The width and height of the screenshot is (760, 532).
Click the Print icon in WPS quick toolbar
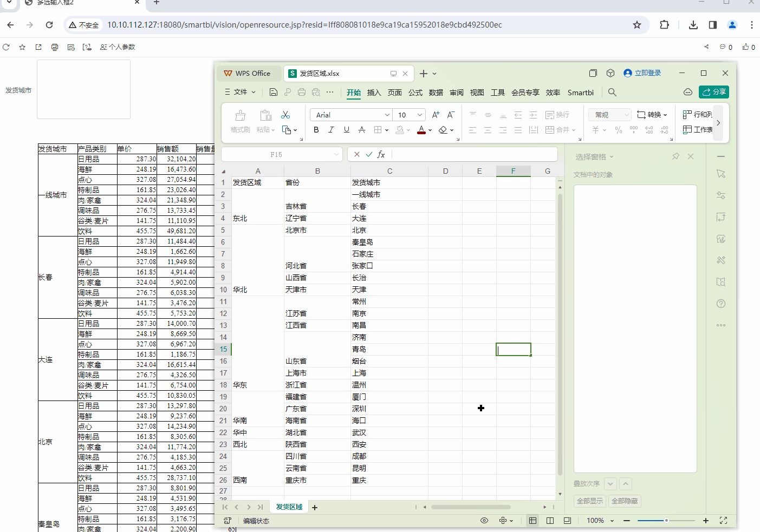(302, 92)
